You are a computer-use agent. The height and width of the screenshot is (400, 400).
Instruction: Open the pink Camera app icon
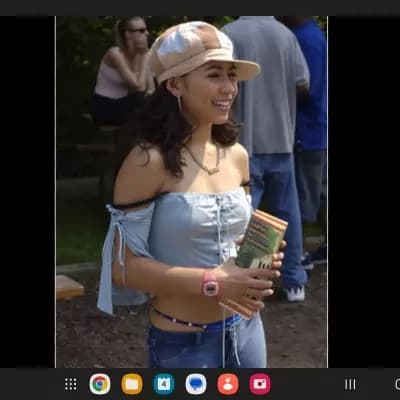click(260, 384)
